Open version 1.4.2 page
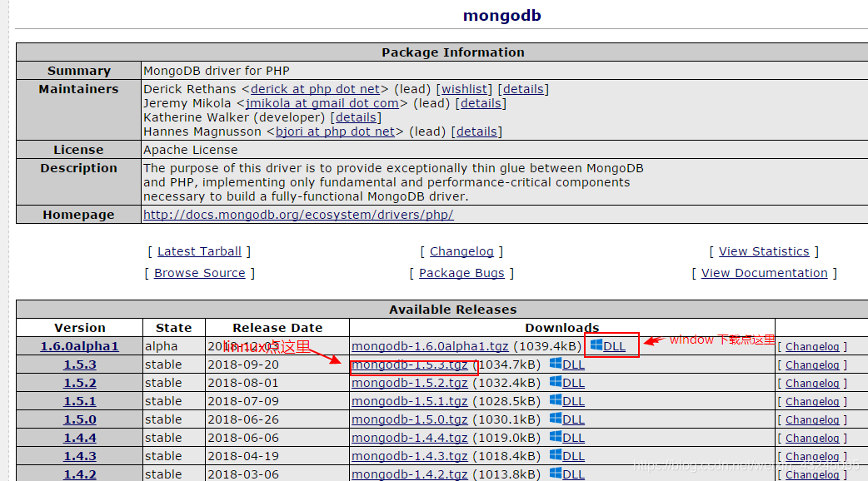The image size is (868, 481). pos(80,474)
